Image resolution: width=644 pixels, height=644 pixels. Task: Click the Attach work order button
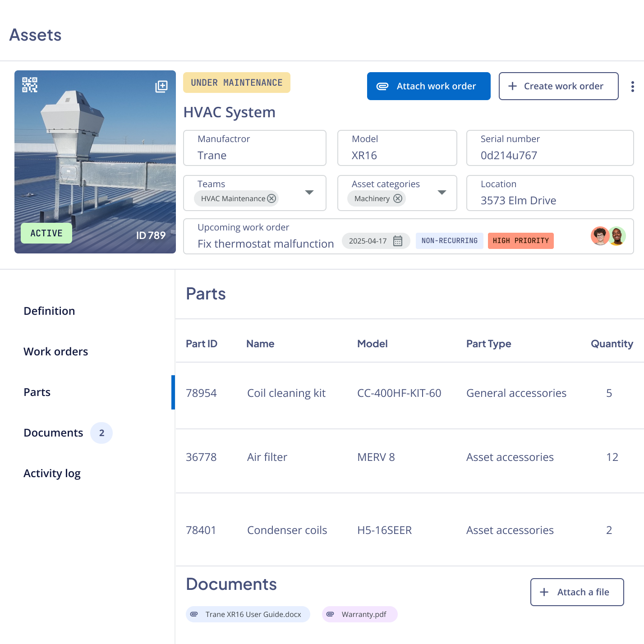pos(428,86)
